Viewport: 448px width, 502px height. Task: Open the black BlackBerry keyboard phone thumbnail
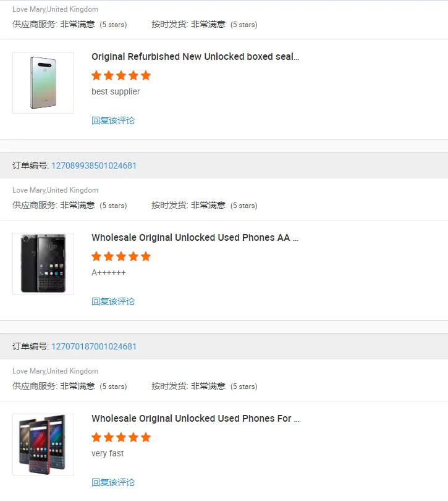[43, 264]
